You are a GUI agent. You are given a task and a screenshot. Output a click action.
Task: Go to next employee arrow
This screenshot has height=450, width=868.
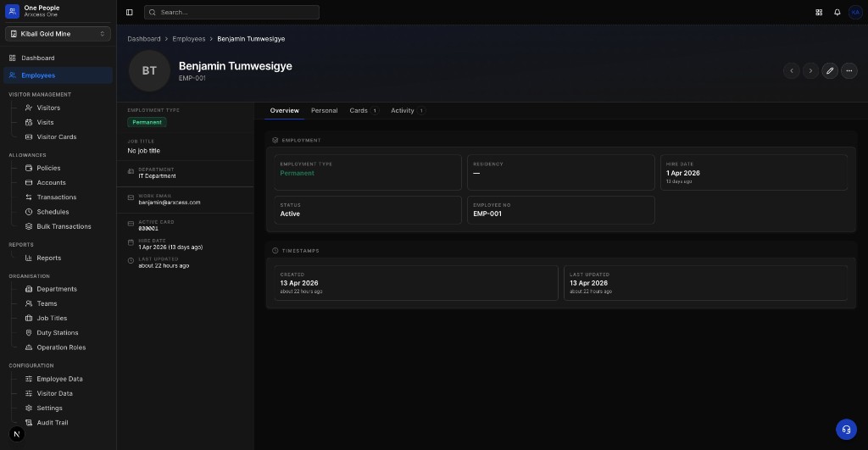pos(810,71)
